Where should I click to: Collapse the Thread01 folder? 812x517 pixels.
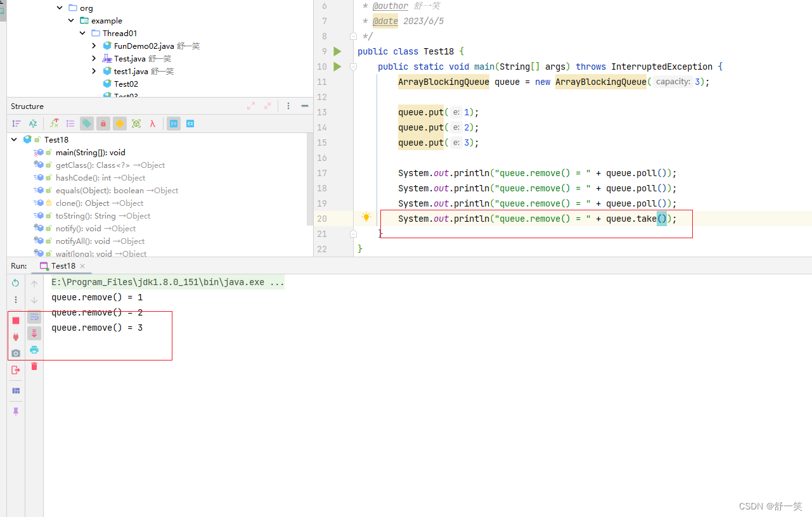[x=82, y=33]
